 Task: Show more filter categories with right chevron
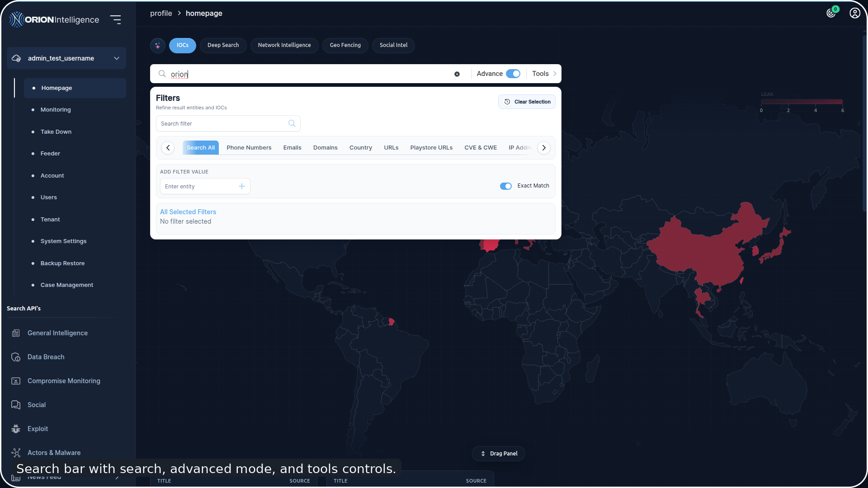[x=544, y=148]
